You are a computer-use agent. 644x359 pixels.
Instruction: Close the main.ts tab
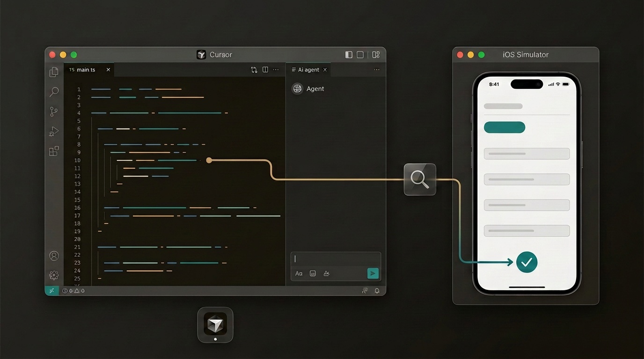pos(108,70)
